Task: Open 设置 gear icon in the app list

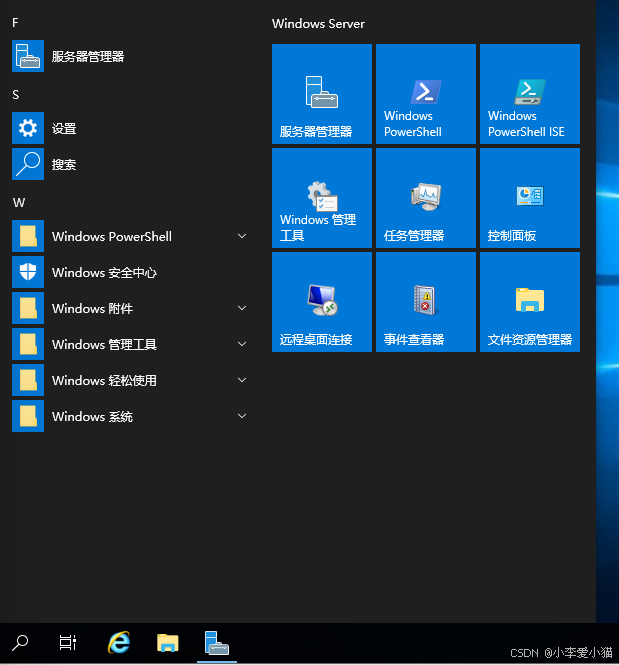Action: pos(28,128)
